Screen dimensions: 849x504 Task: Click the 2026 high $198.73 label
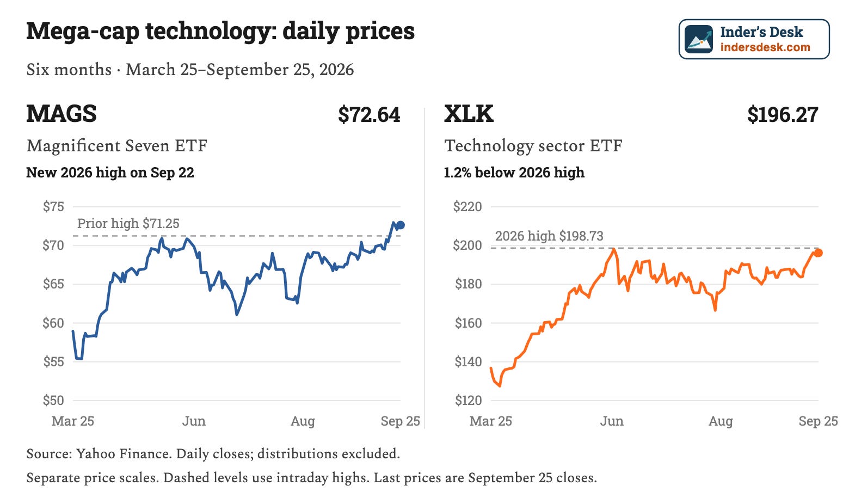[549, 236]
